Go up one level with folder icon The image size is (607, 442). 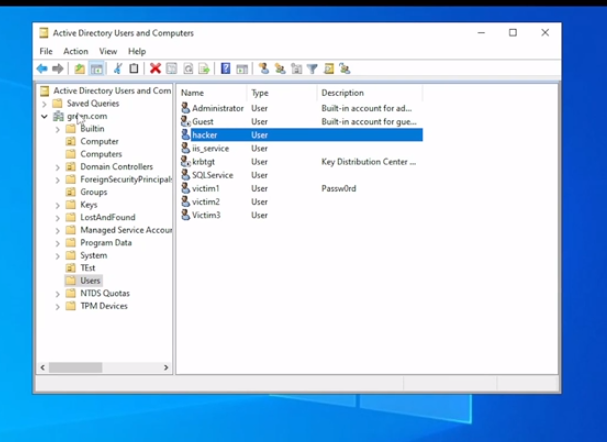click(x=79, y=69)
